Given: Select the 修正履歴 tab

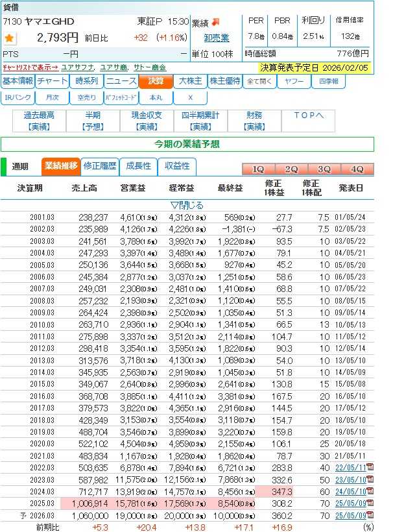Looking at the screenshot, I should pyautogui.click(x=100, y=166).
